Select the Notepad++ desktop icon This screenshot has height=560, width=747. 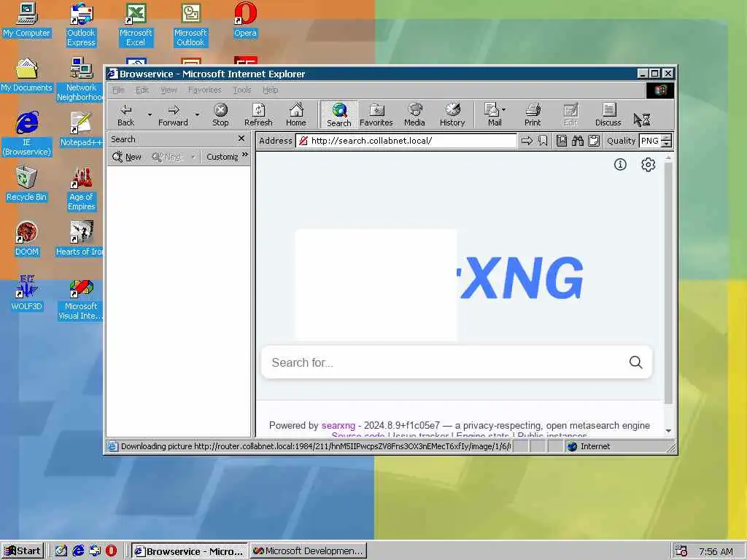(x=80, y=129)
